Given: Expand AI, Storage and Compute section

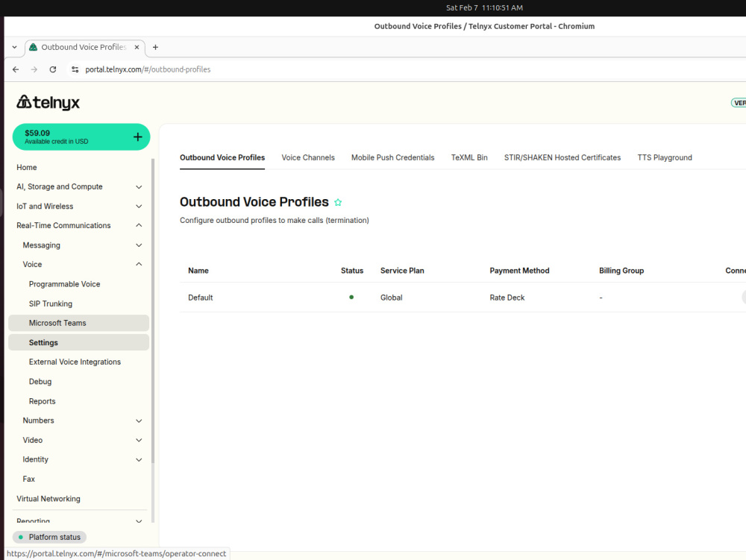Looking at the screenshot, I should point(78,187).
